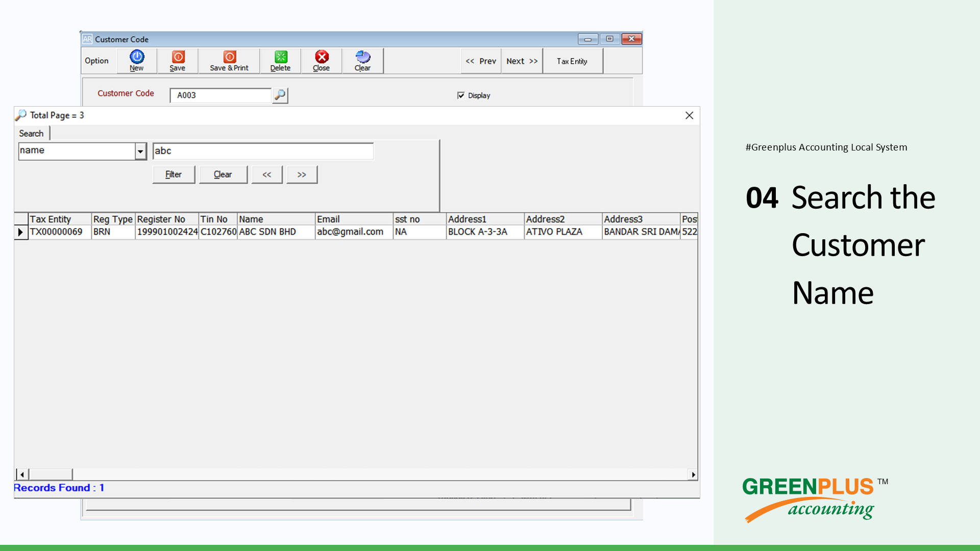The width and height of the screenshot is (980, 551).
Task: Close the Total Page search dialog
Action: (x=689, y=115)
